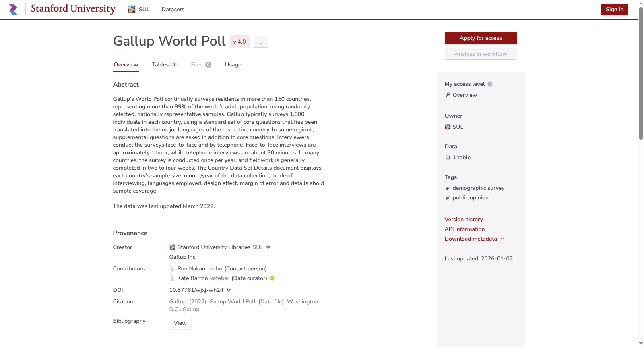Click the Analyze in workflow button
This screenshot has height=347, width=644.
click(x=481, y=54)
